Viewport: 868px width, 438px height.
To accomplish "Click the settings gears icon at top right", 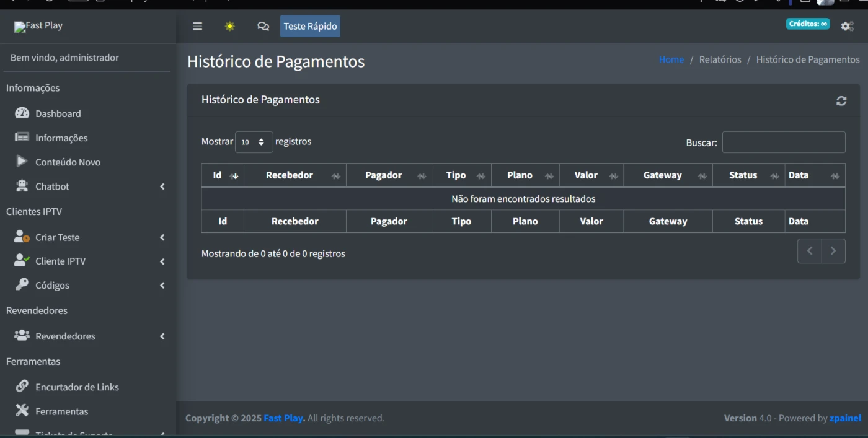I will 847,26.
